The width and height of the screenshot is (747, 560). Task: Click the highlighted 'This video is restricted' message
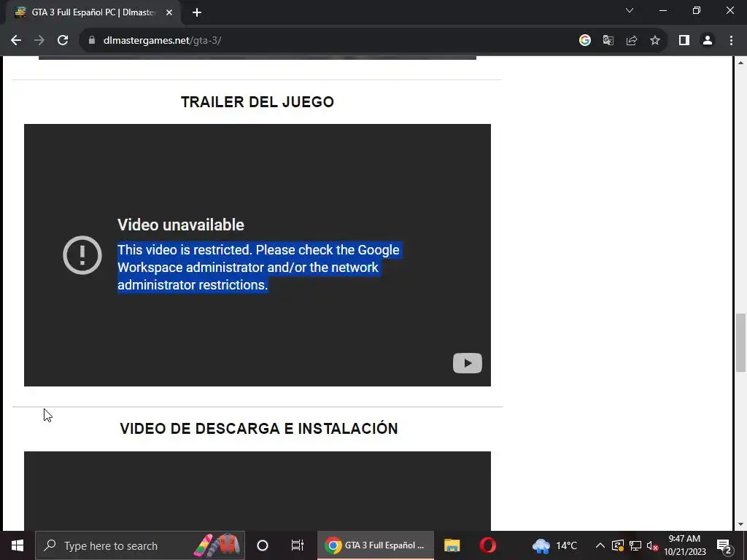click(259, 267)
